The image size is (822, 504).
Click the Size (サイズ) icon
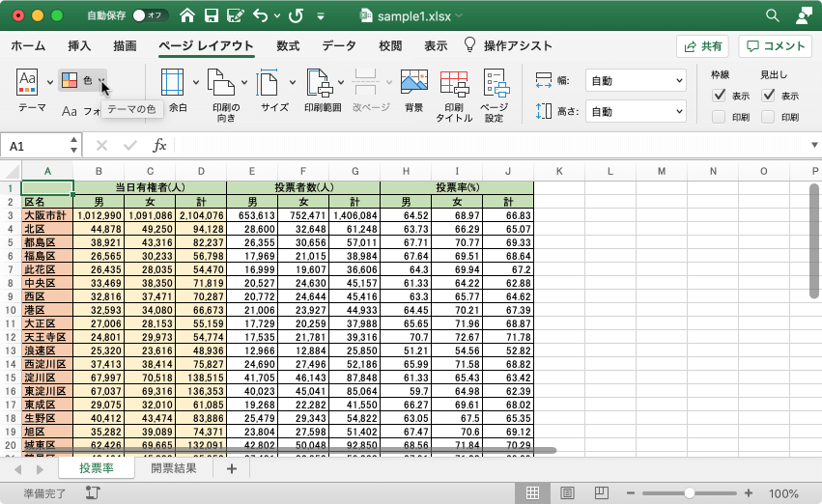(268, 82)
